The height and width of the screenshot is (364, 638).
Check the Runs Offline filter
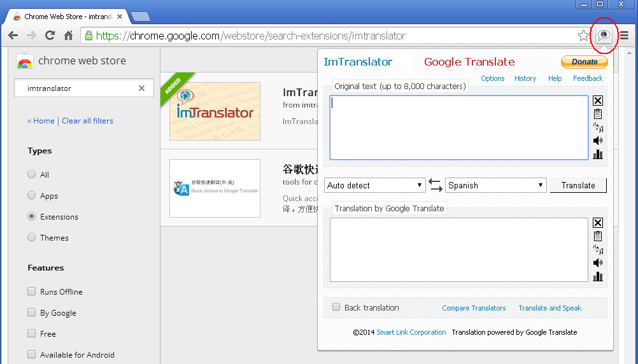coord(32,291)
